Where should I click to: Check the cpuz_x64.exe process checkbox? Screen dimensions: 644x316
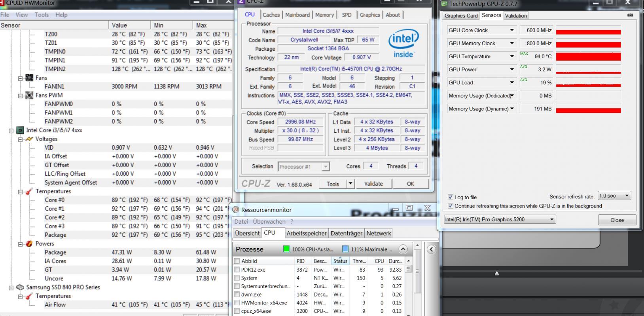[237, 311]
